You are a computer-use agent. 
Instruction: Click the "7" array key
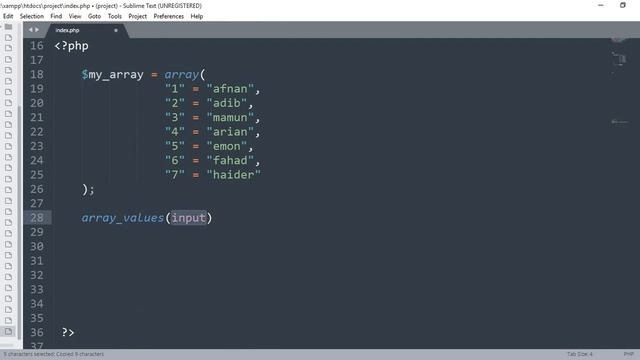click(x=175, y=175)
